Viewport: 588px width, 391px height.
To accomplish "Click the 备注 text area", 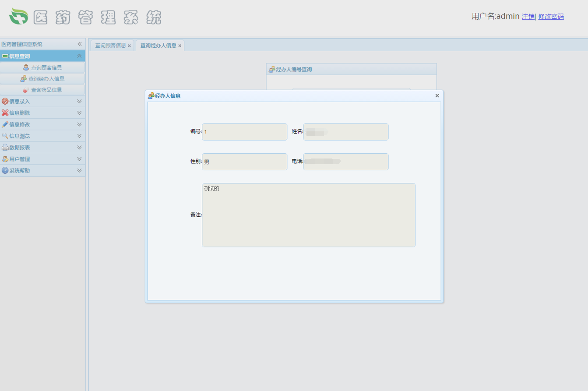I will click(309, 215).
